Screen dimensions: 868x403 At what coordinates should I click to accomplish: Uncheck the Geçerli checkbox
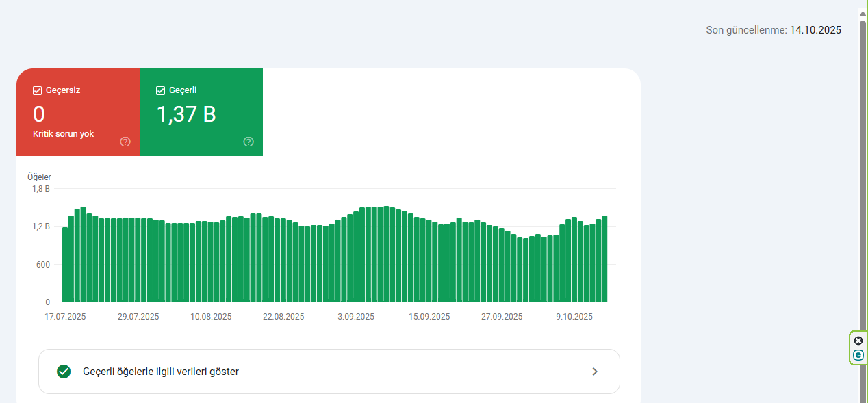(161, 90)
